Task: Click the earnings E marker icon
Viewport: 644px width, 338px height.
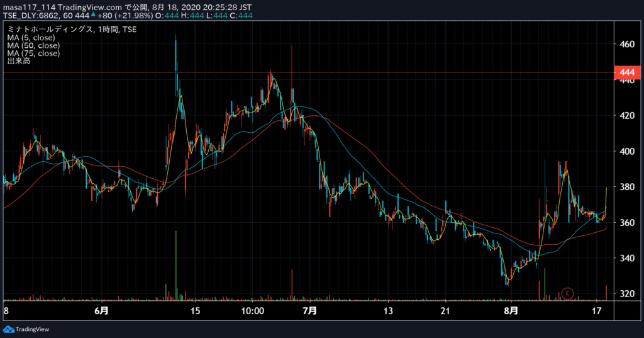Action: tap(567, 293)
